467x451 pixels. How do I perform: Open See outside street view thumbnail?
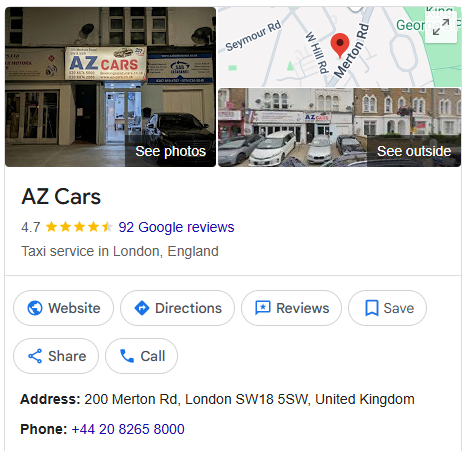tap(339, 127)
